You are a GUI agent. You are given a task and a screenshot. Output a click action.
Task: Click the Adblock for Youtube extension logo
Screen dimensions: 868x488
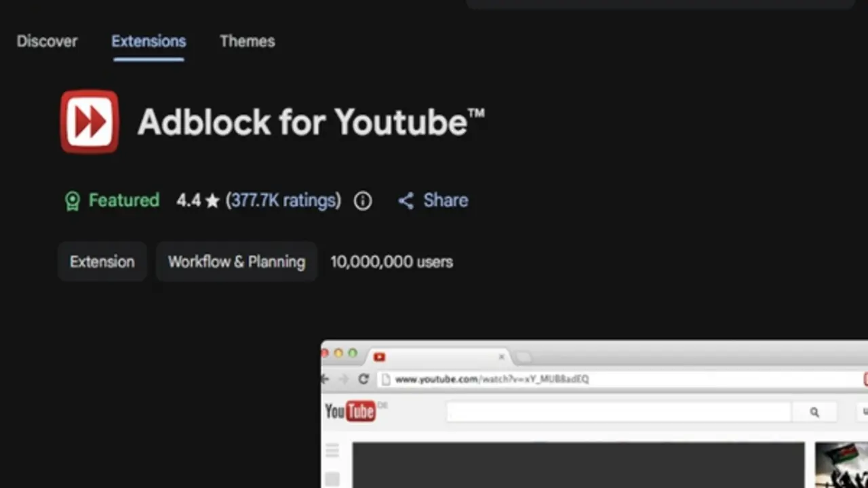[x=90, y=122]
